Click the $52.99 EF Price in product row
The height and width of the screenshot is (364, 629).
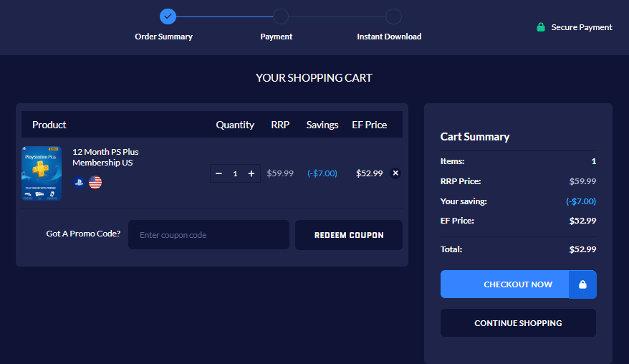click(370, 173)
